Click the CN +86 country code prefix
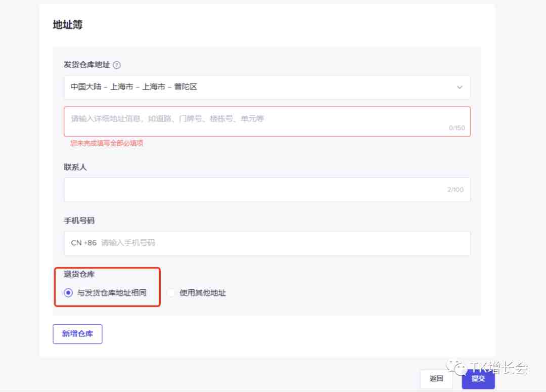Image resolution: width=546 pixels, height=392 pixels. point(83,243)
